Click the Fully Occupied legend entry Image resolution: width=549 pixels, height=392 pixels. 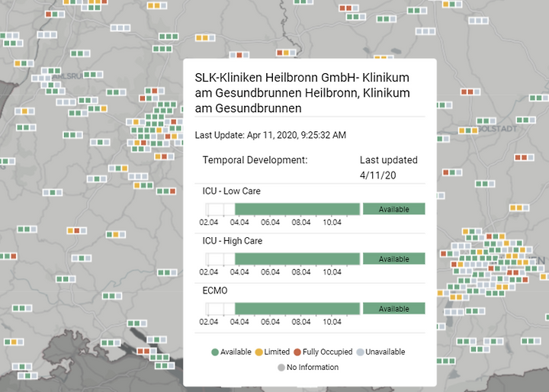pyautogui.click(x=323, y=352)
